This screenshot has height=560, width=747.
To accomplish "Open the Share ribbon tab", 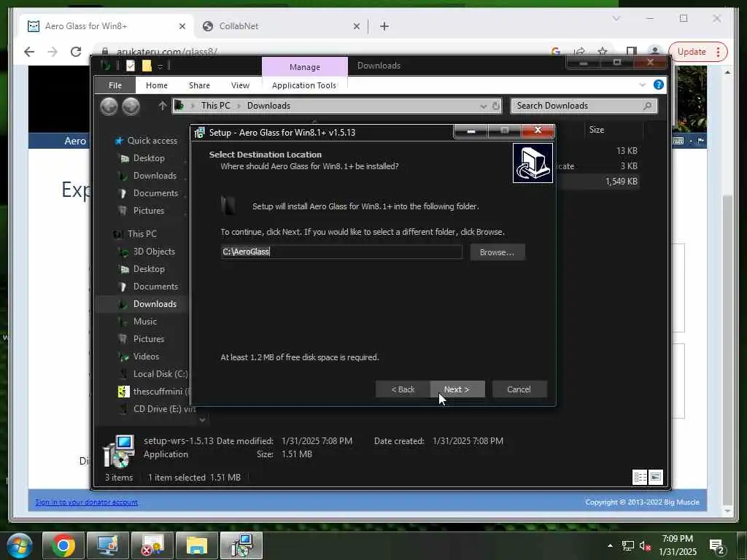I will point(199,85).
